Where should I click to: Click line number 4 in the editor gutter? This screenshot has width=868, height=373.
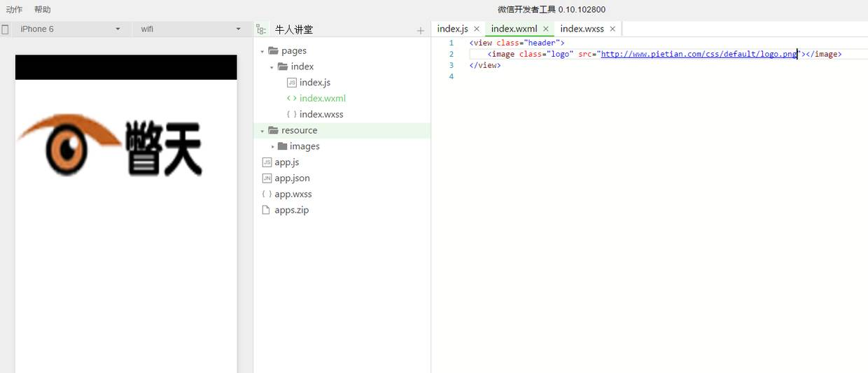451,76
